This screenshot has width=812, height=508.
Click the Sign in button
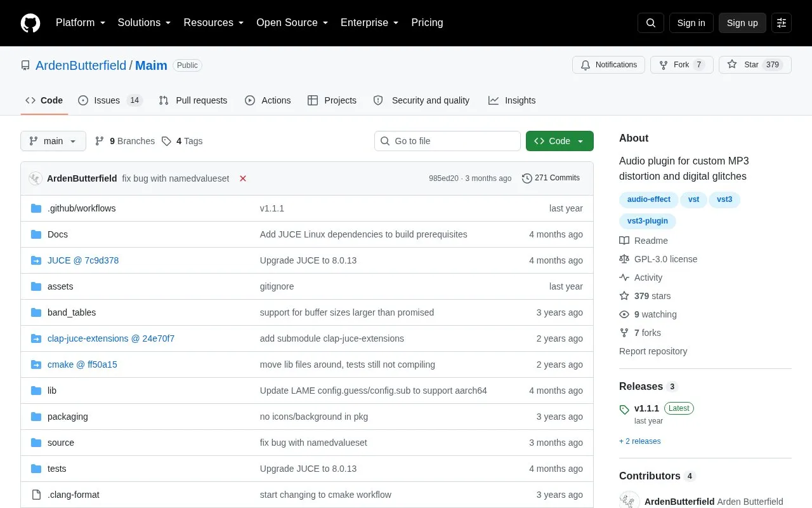(691, 23)
